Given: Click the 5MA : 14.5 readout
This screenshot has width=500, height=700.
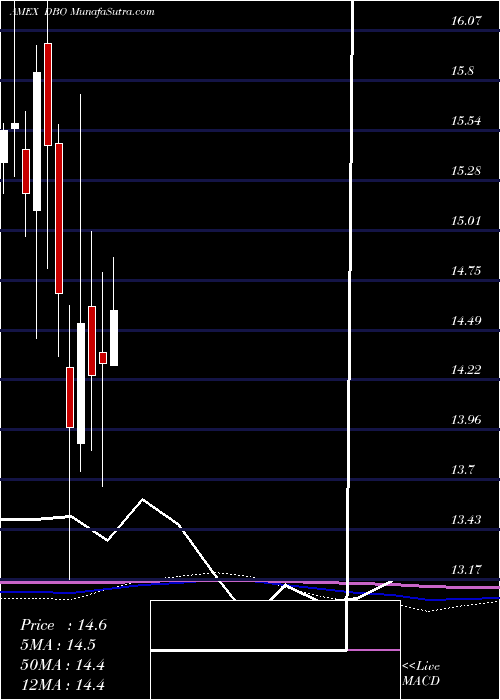Looking at the screenshot, I should coord(58,645).
